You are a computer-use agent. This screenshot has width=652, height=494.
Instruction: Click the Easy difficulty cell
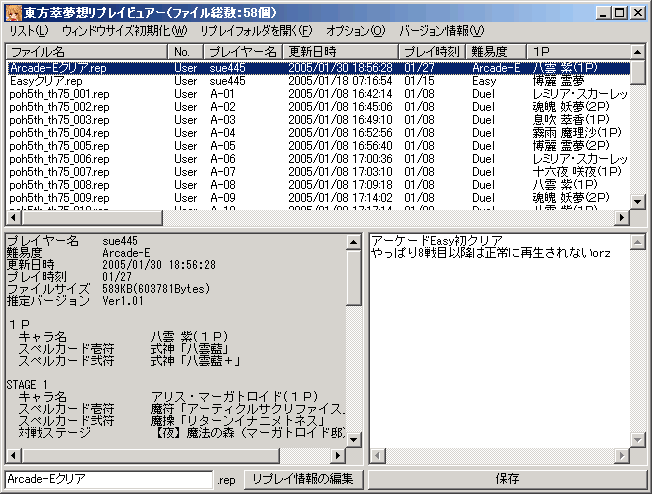(x=484, y=81)
